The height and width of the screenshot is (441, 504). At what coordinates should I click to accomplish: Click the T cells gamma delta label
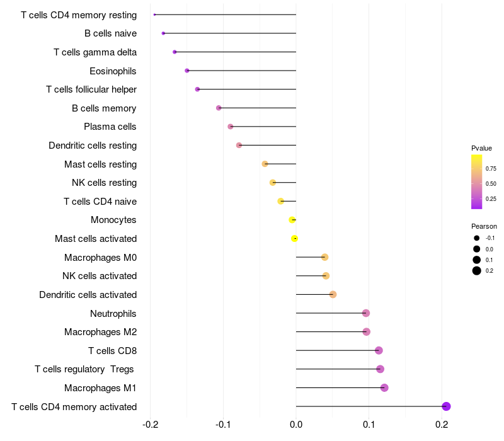(95, 52)
